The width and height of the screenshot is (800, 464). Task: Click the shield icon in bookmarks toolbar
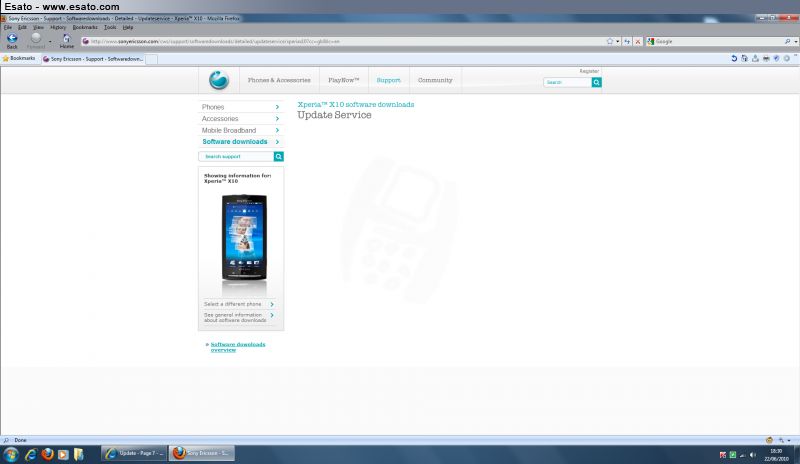point(777,59)
